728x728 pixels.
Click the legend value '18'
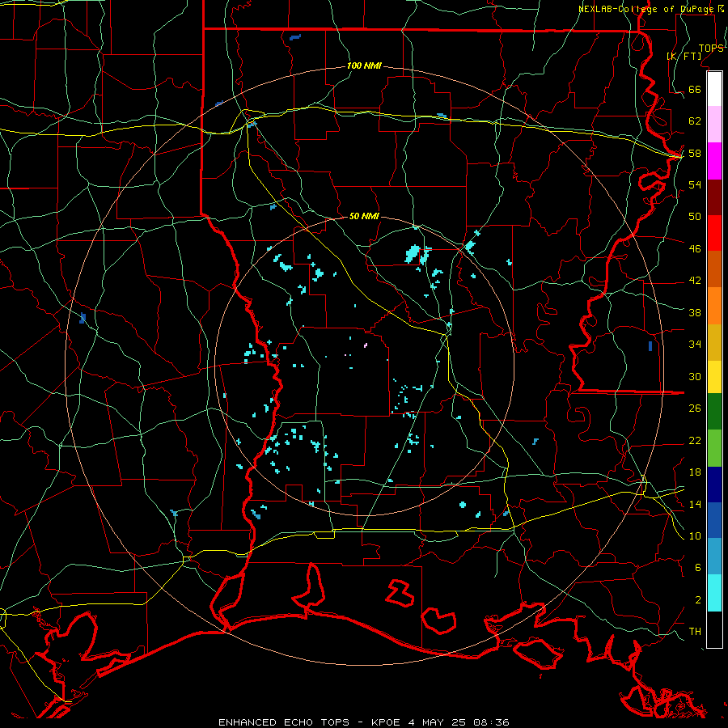(x=695, y=472)
